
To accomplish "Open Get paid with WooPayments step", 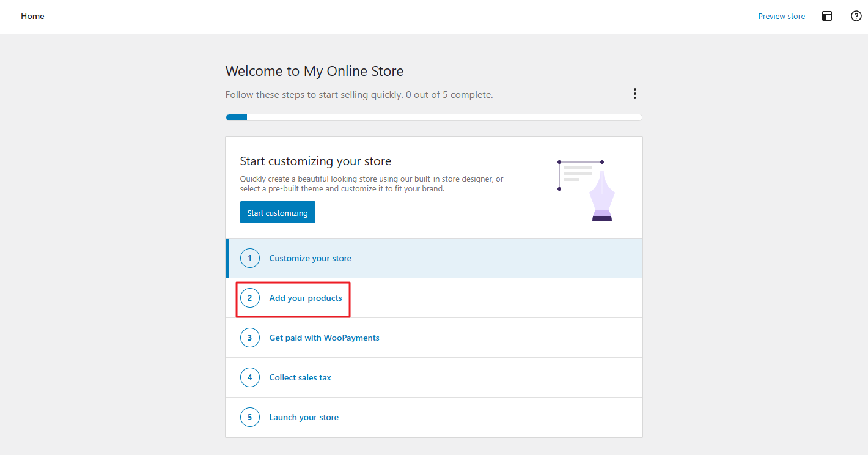I will (434, 338).
